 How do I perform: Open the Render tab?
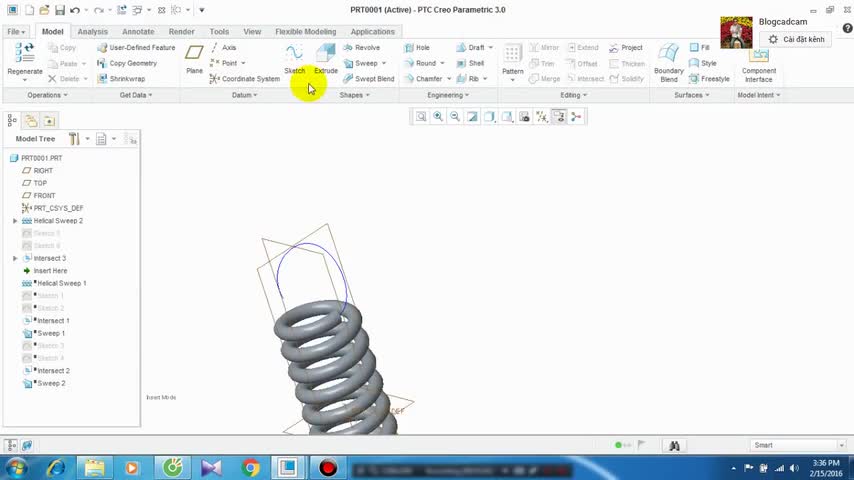point(181,32)
